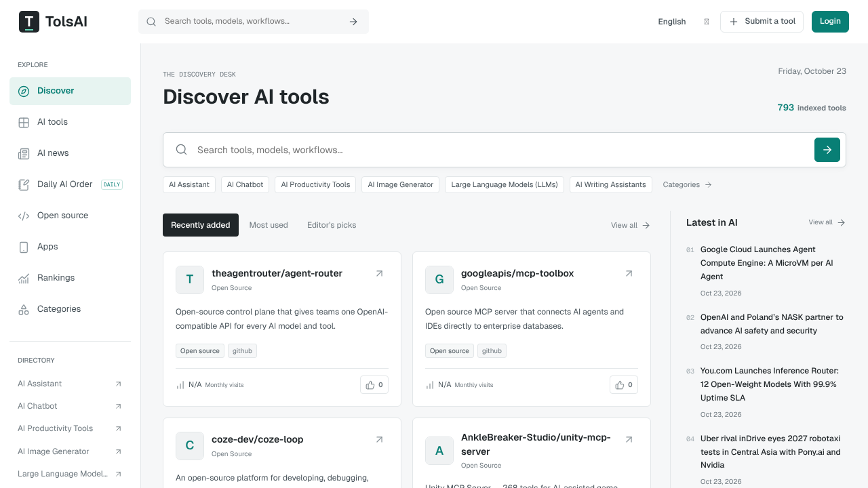The image size is (868, 488).
Task: Open AI Image Generator in the Directory sidebar list
Action: [70, 451]
